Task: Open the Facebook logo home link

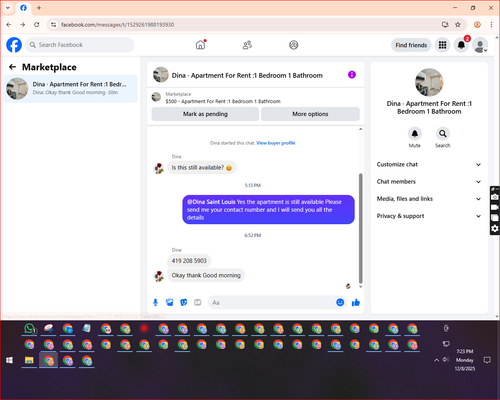Action: 14,45
